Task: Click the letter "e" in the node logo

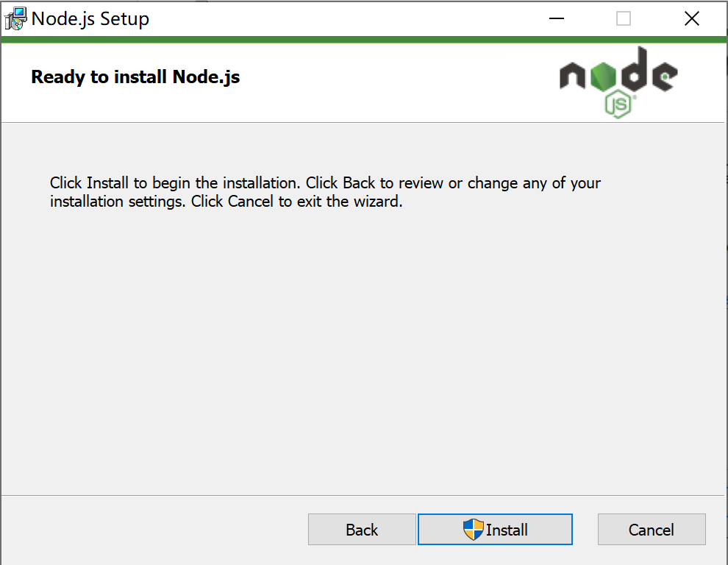Action: 665,77
